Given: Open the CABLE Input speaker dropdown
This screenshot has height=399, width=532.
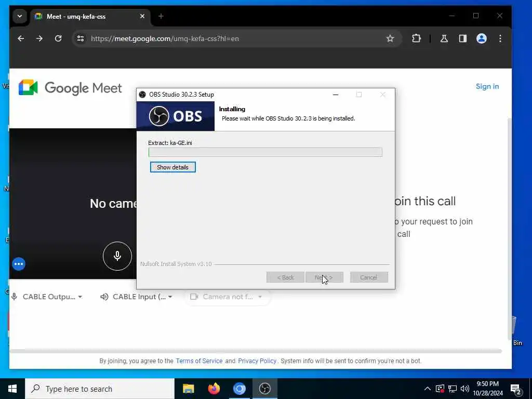Looking at the screenshot, I should [x=137, y=297].
